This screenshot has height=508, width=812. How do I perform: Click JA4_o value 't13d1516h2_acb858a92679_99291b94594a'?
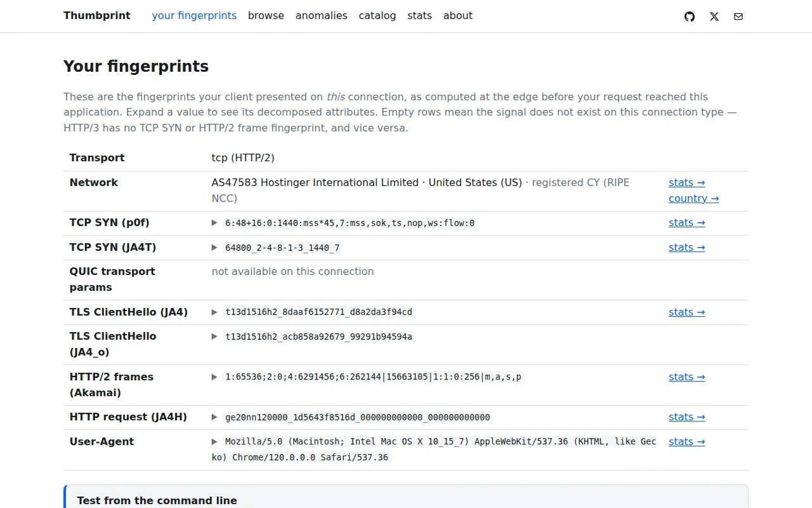coord(319,337)
